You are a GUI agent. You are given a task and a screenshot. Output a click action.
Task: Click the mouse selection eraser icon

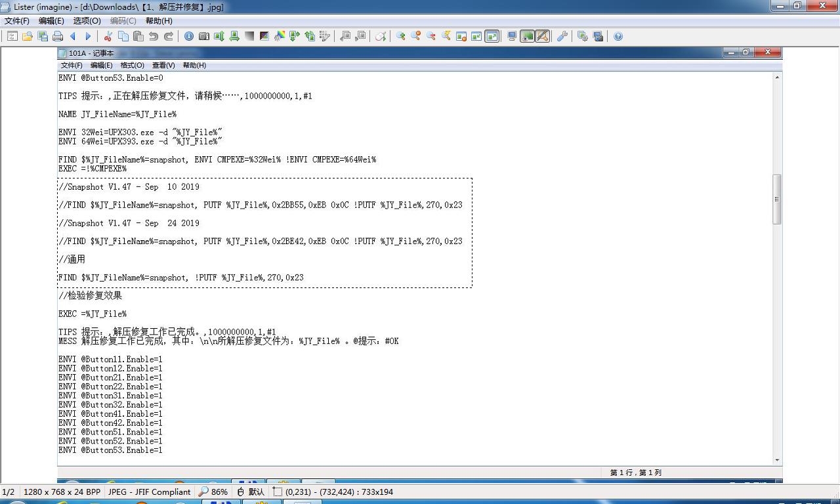(x=380, y=36)
